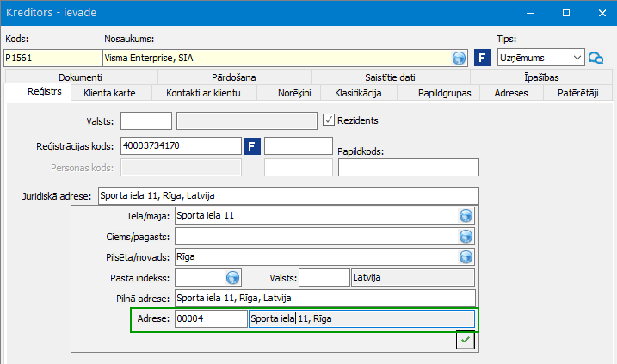Viewport: 617px width, 364px height.
Task: Click the Juridiskā adrese text field
Action: [x=287, y=195]
